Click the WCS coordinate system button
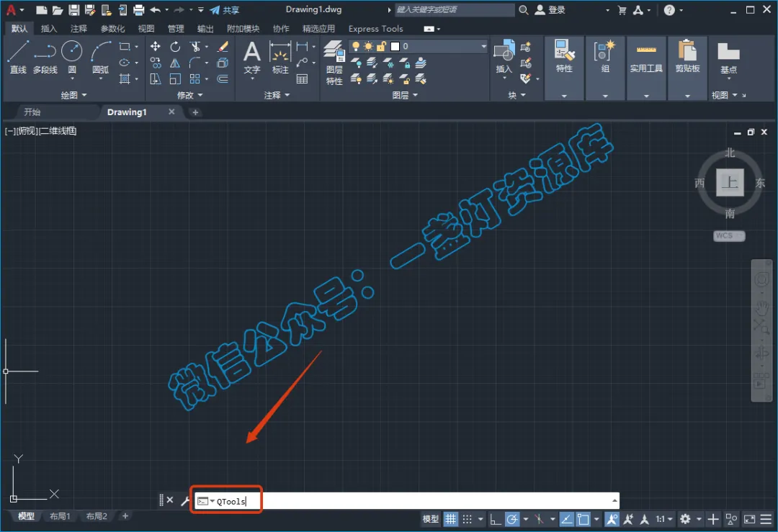 pos(729,236)
